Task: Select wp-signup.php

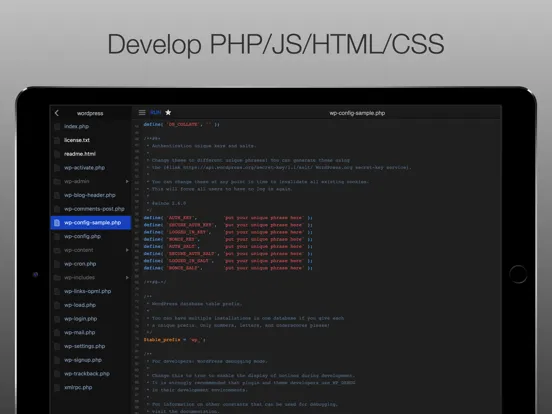Action: (x=91, y=360)
